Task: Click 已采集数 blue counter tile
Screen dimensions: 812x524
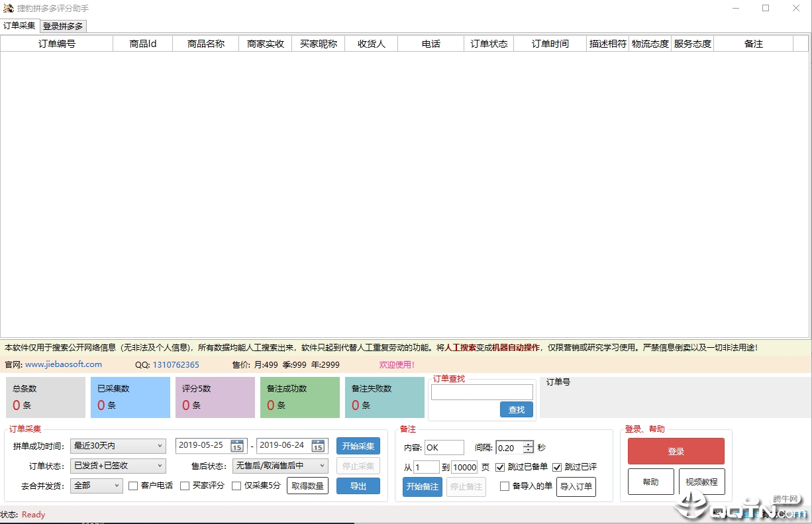Action: (130, 397)
